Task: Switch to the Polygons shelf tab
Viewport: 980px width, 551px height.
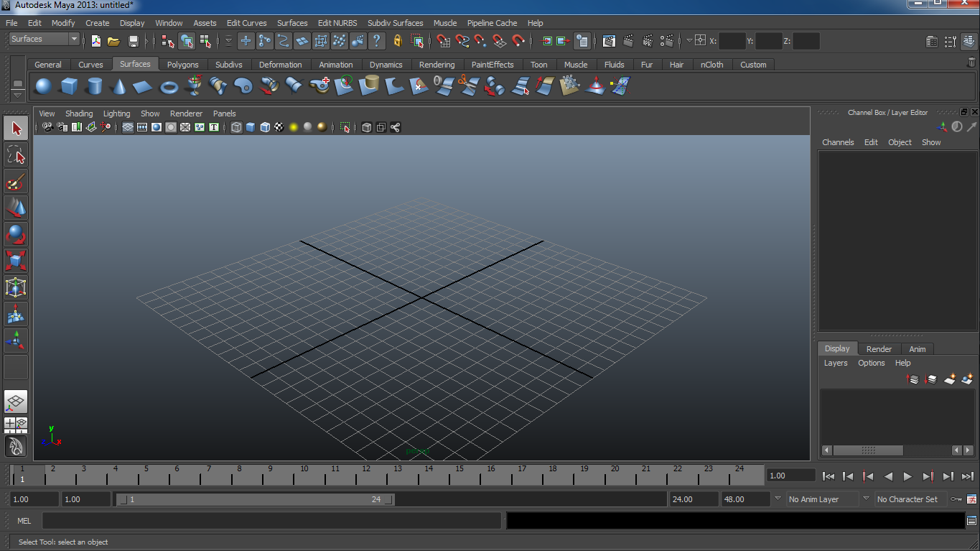Action: [x=182, y=65]
